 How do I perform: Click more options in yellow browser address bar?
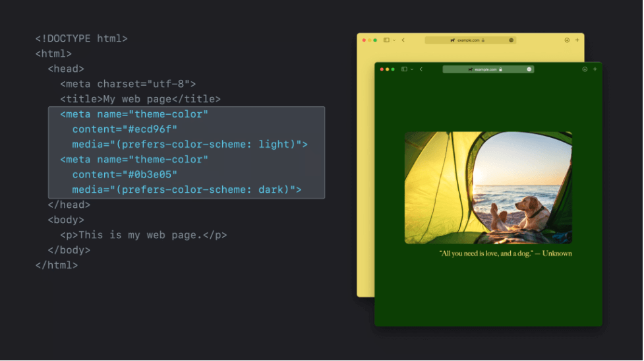(x=511, y=40)
